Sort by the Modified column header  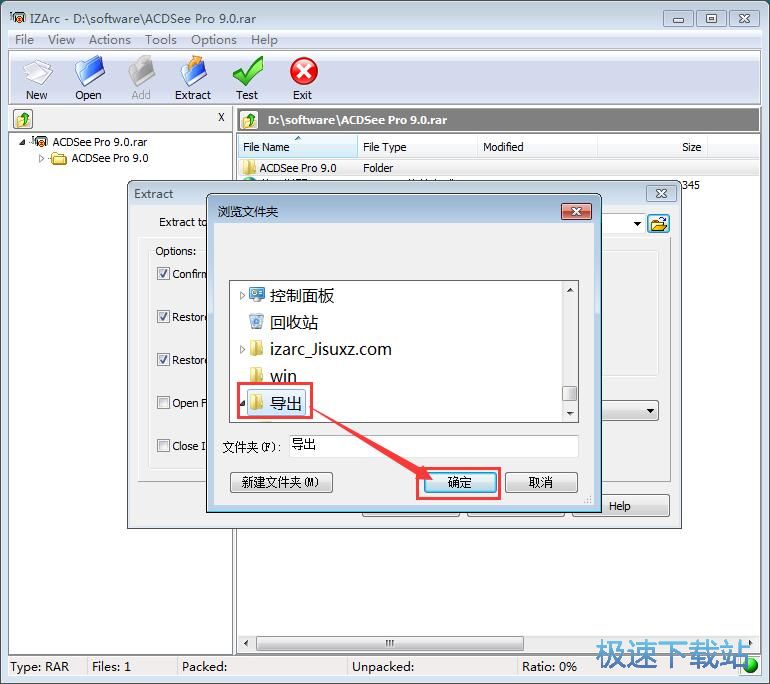tap(537, 147)
